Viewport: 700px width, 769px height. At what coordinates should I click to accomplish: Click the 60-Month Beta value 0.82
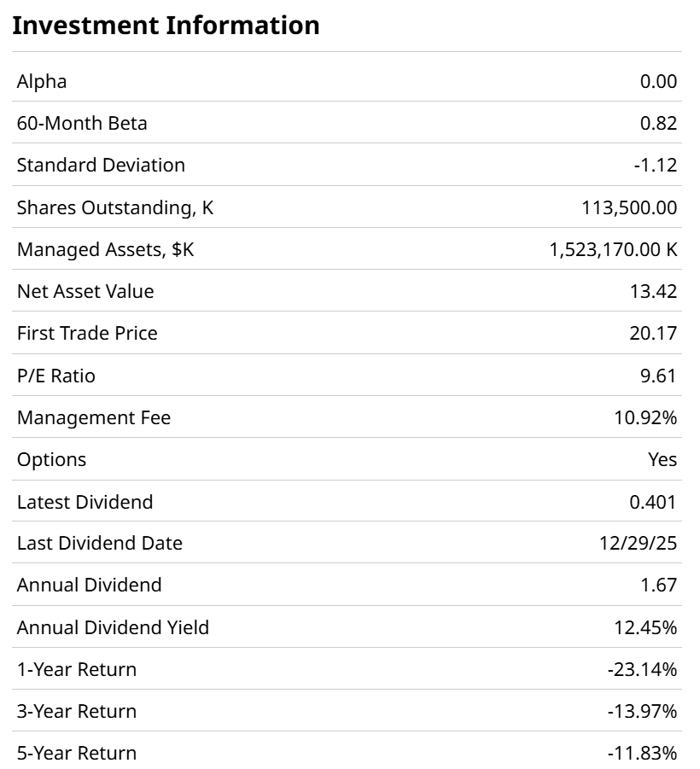(658, 123)
